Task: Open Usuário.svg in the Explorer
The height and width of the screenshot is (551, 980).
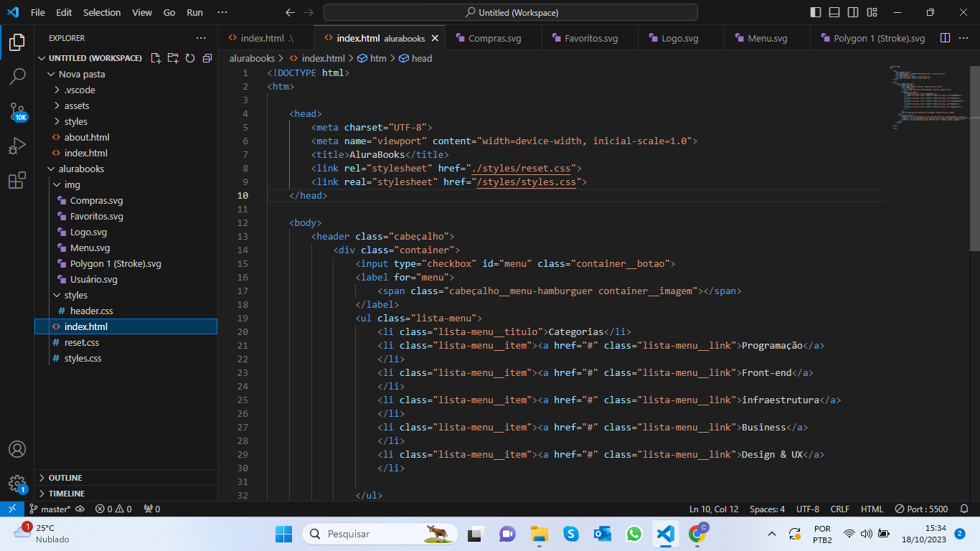Action: click(93, 279)
